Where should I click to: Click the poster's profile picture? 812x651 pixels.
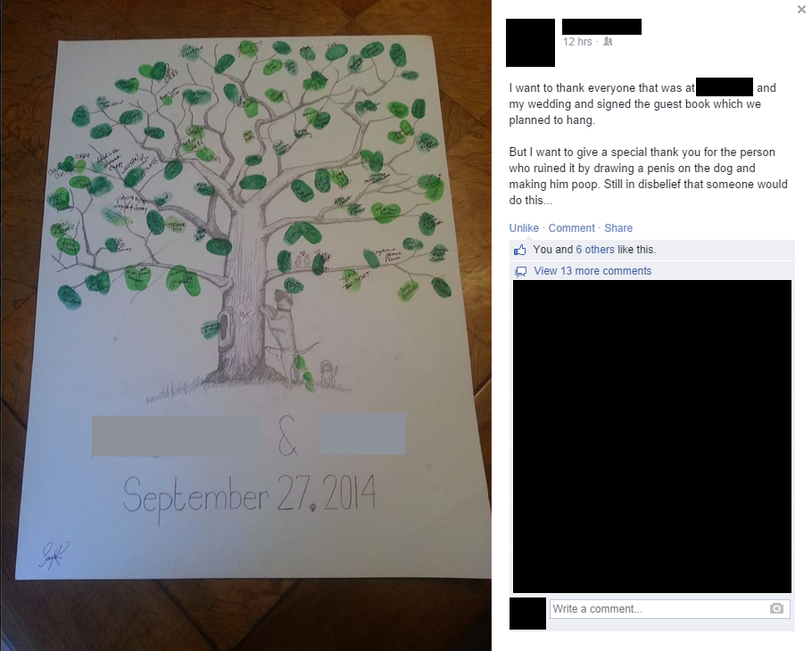(530, 43)
